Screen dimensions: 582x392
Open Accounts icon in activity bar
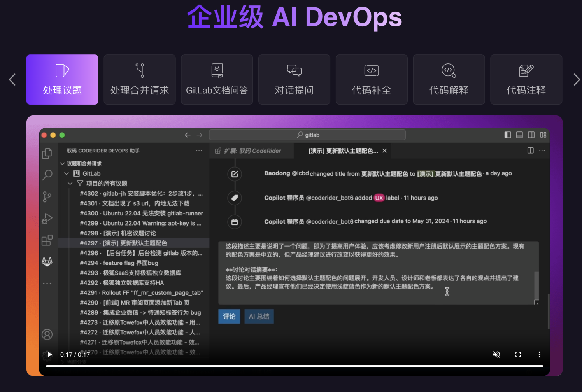47,334
